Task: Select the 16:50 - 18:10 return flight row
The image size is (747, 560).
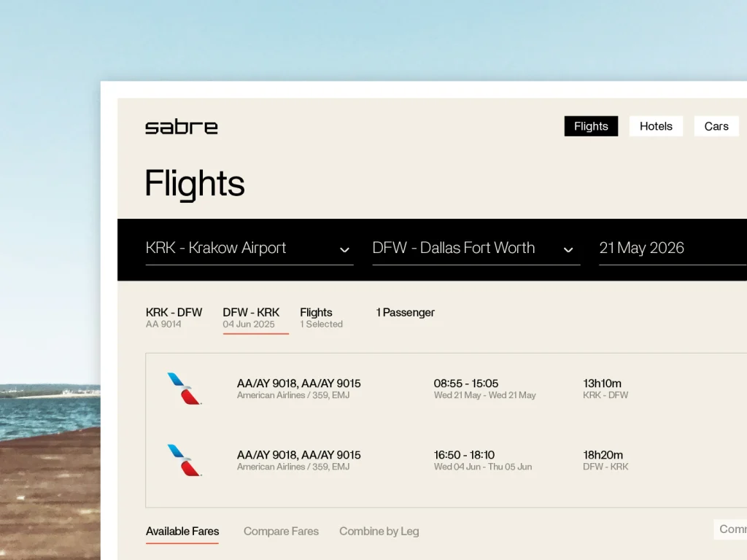Action: (x=464, y=460)
